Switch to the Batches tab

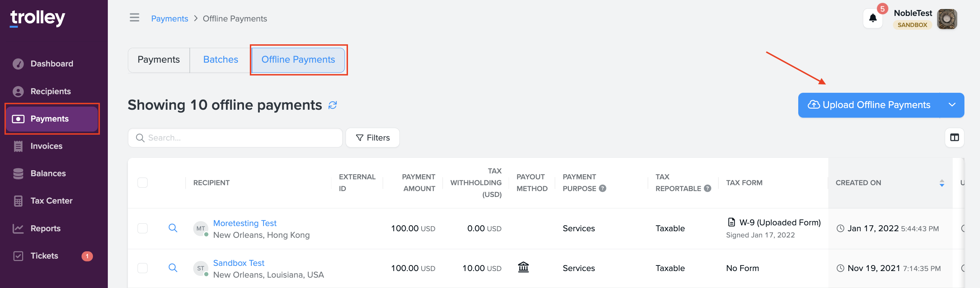click(220, 60)
